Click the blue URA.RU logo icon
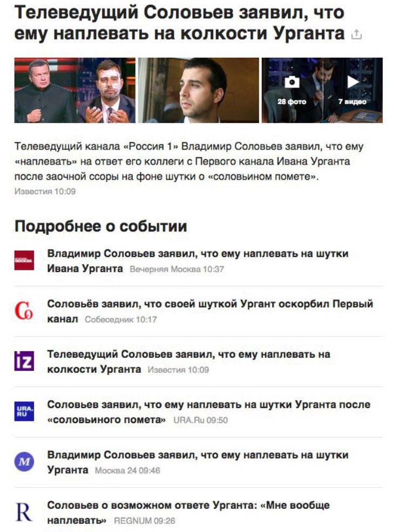Screen dimensions: 405x532 click(24, 411)
